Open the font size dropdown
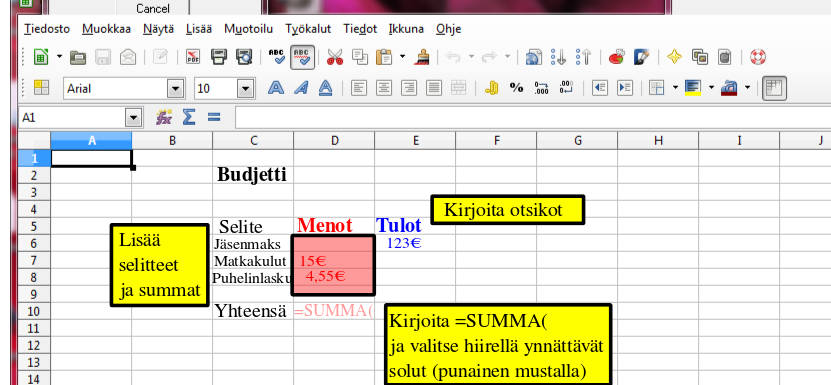This screenshot has height=385, width=831. [245, 89]
